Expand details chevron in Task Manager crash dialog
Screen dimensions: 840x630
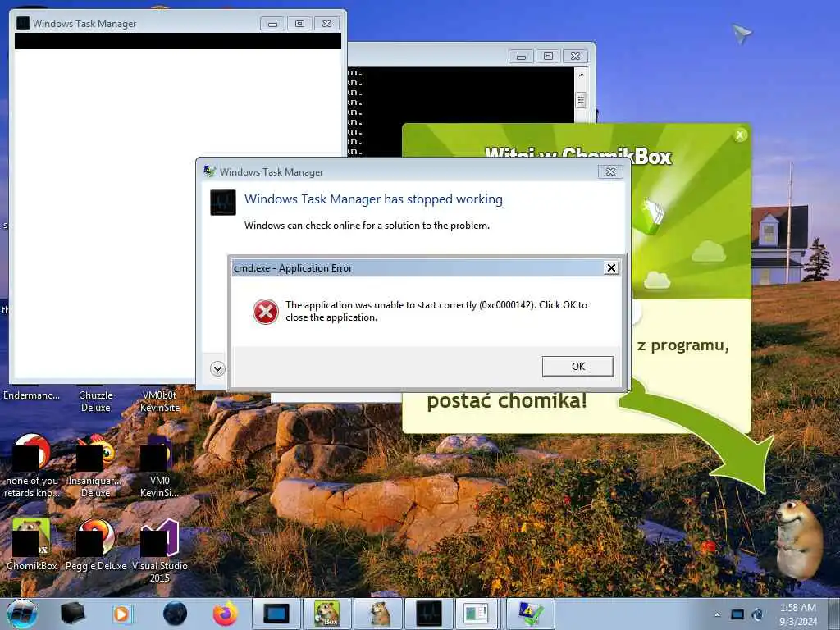pos(217,368)
